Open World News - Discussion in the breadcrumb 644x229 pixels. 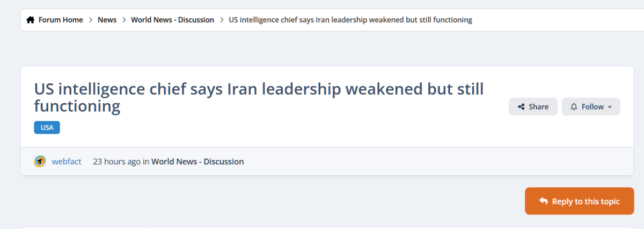(173, 20)
